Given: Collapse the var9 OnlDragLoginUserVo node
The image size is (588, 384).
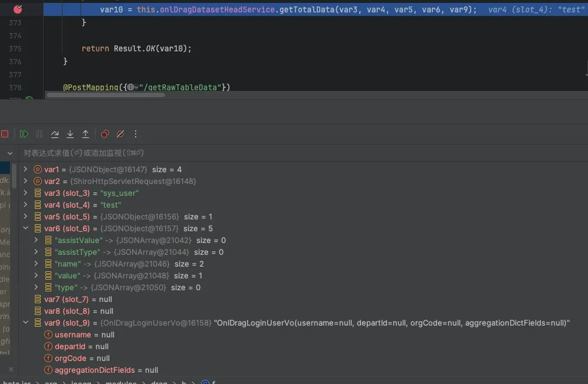Looking at the screenshot, I should point(25,323).
